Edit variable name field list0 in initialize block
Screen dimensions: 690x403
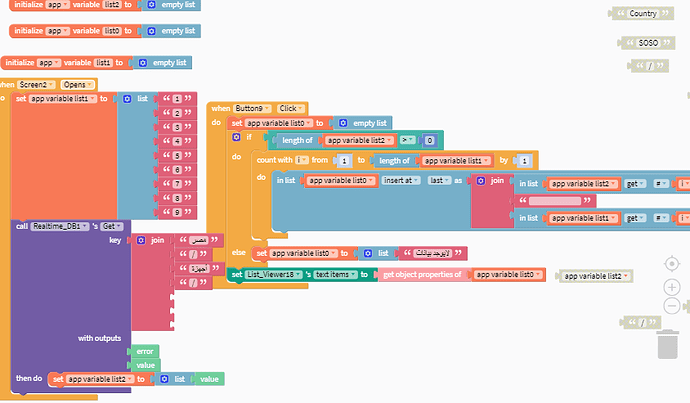pyautogui.click(x=112, y=31)
